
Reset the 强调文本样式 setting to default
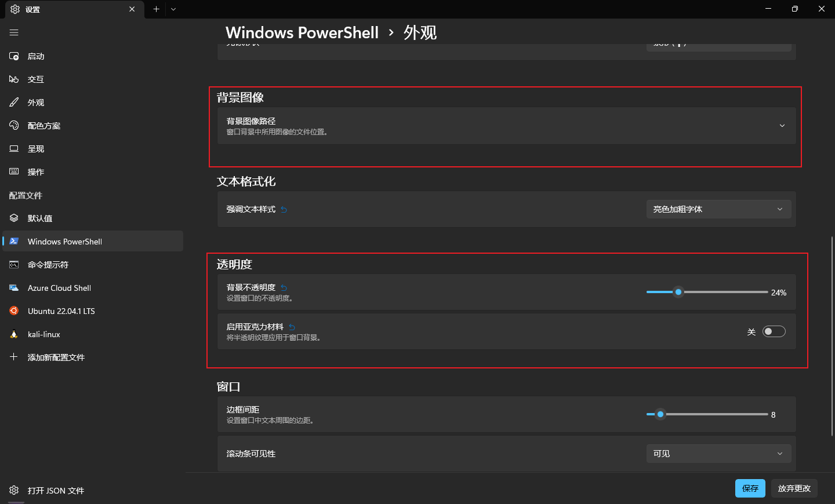coord(284,210)
